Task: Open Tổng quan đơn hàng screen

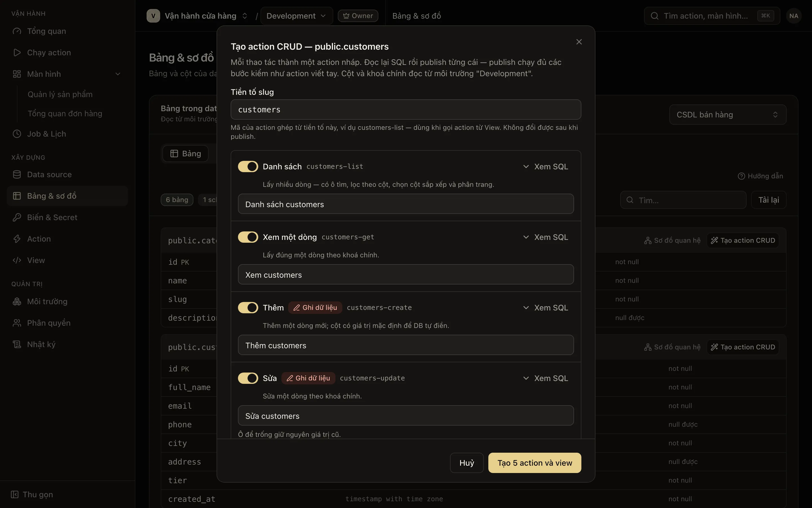Action: click(65, 113)
